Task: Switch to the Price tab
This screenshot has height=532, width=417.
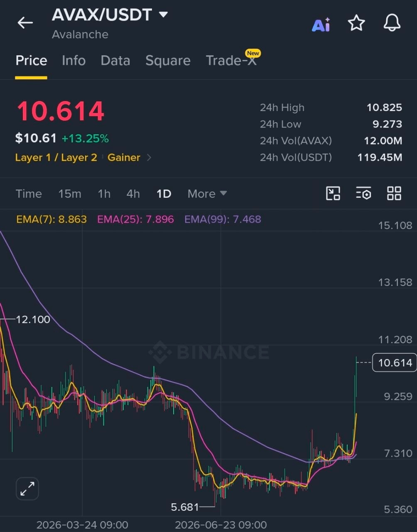Action: pyautogui.click(x=31, y=61)
